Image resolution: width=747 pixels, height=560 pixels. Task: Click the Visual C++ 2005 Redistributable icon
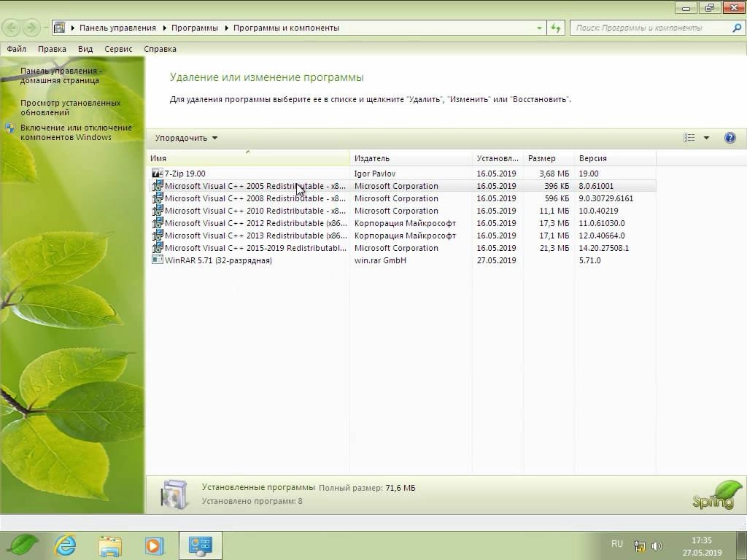[x=158, y=186]
